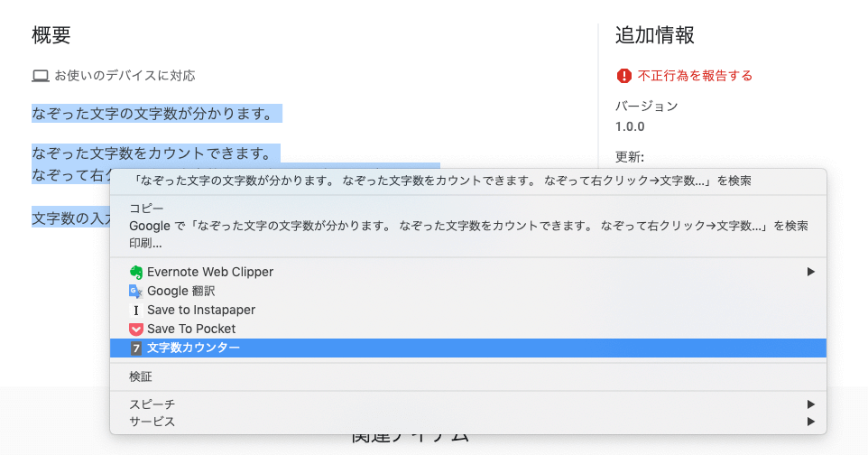The width and height of the screenshot is (868, 455).
Task: Click the laptop device compatibility icon
Action: point(41,75)
